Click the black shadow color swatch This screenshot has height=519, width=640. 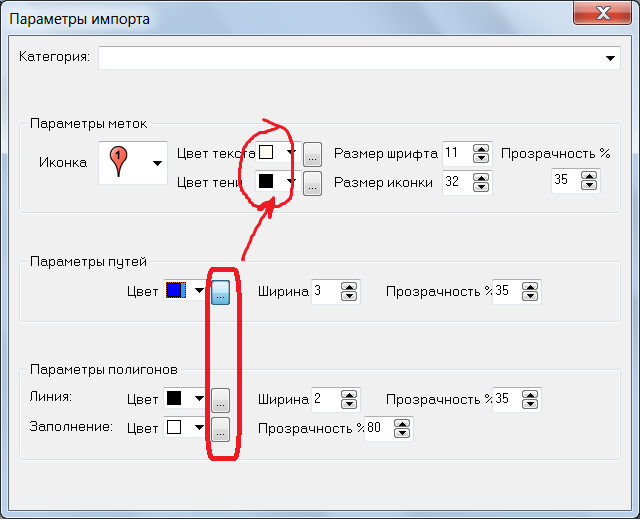point(267,182)
